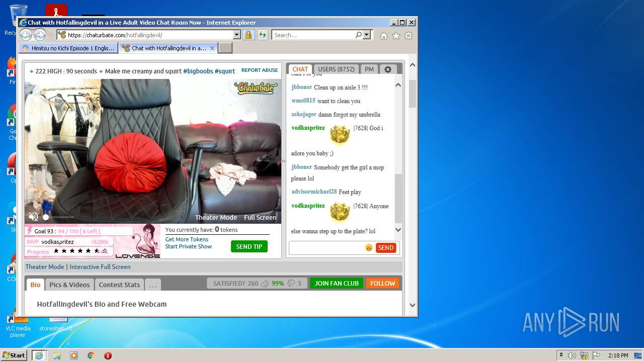This screenshot has height=362, width=644.
Task: Click Get More Tokens link
Action: (187, 239)
